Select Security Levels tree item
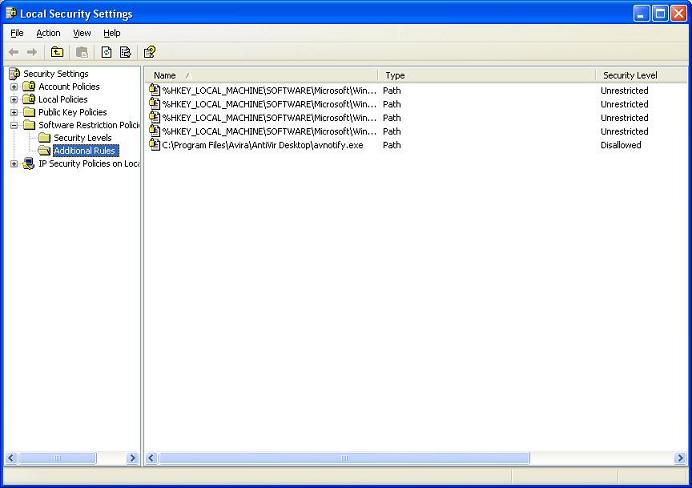 coord(83,138)
